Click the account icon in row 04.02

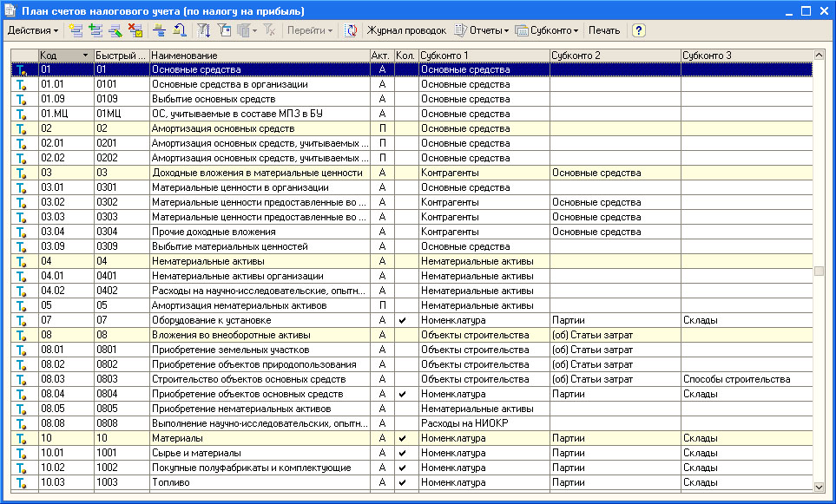(x=22, y=291)
